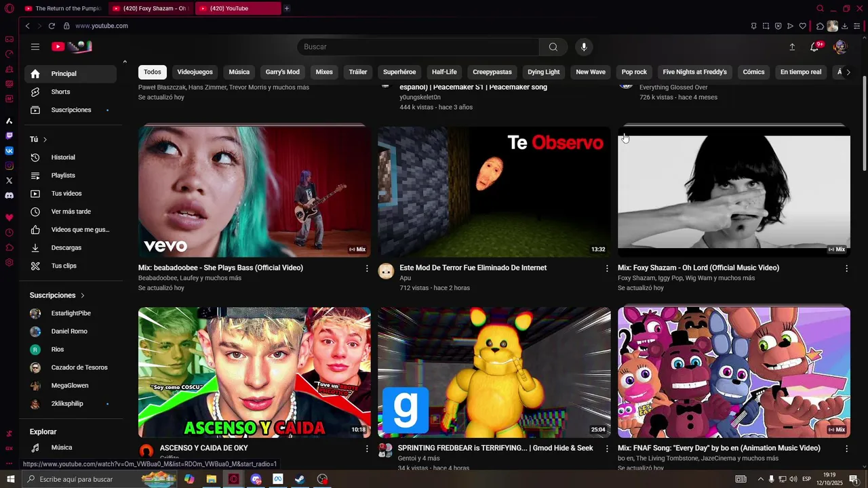The height and width of the screenshot is (488, 868).
Task: Open the Opera sidebar heart bookmarks icon
Action: pos(9,218)
